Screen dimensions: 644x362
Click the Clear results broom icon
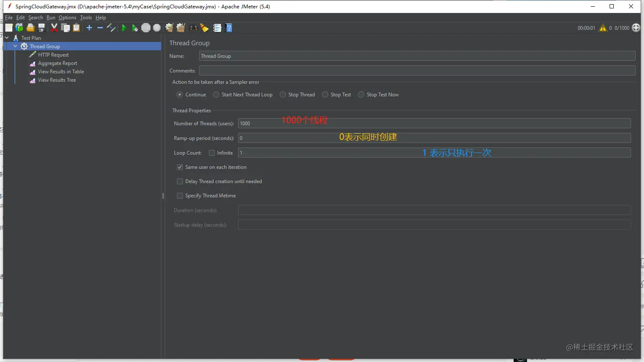click(x=169, y=28)
